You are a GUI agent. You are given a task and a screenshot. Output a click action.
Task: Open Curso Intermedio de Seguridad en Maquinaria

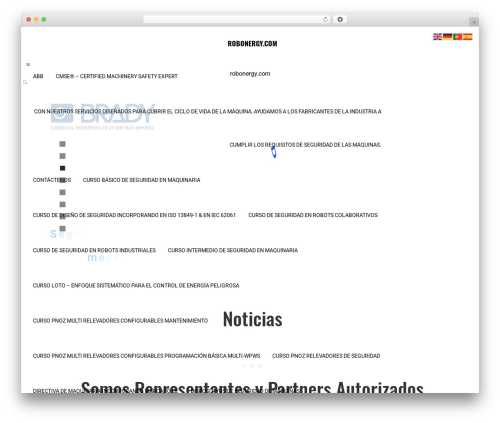click(x=233, y=250)
